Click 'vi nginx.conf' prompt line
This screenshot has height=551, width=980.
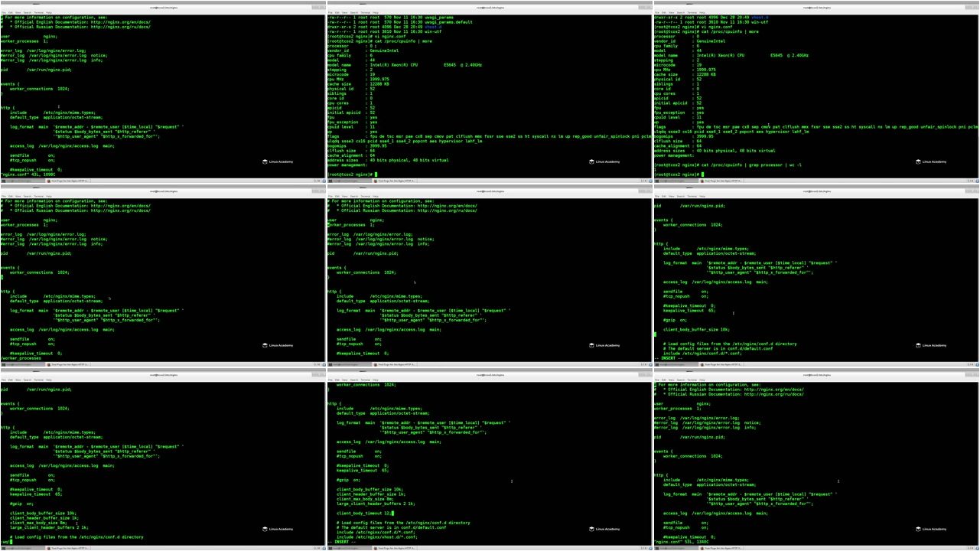(366, 36)
